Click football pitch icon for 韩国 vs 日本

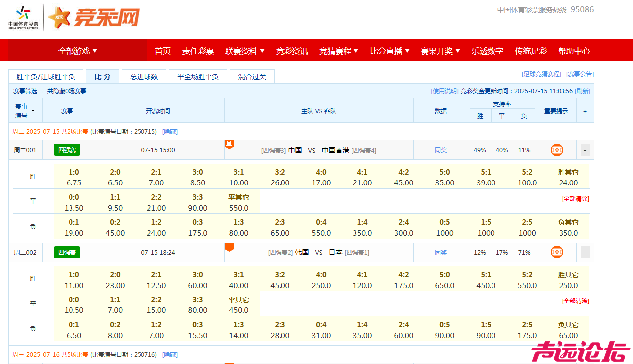556,252
